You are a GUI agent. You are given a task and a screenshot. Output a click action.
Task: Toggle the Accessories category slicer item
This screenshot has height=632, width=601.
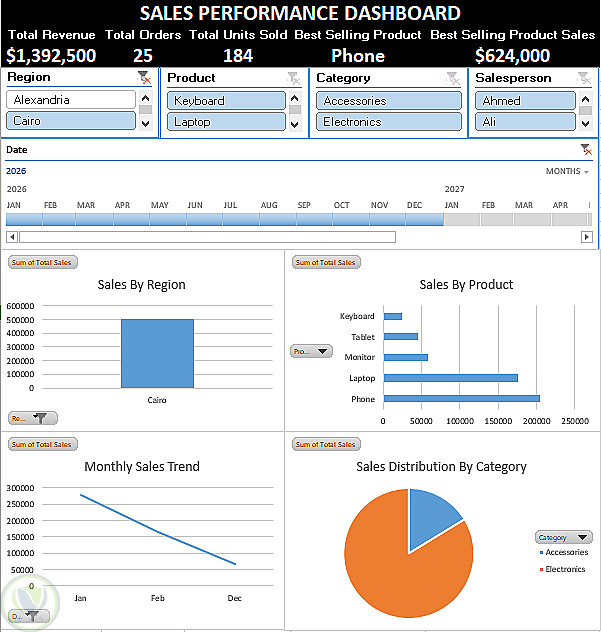(x=389, y=101)
